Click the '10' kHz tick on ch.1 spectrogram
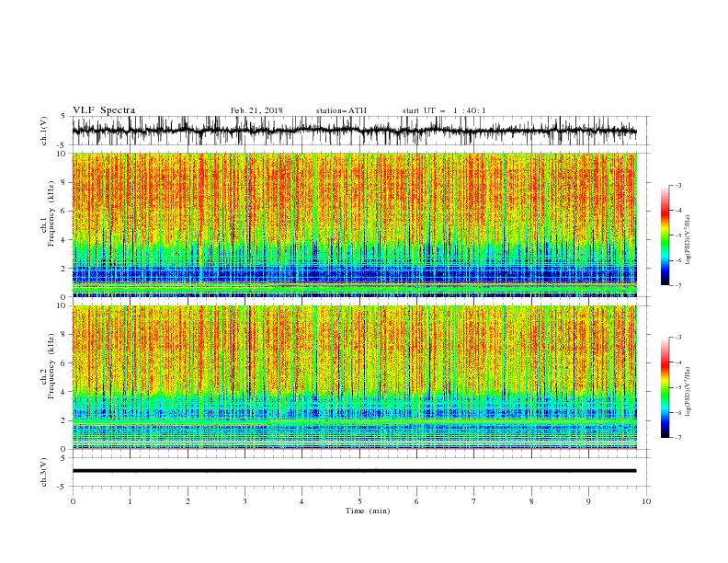This screenshot has height=563, width=728. tap(63, 154)
